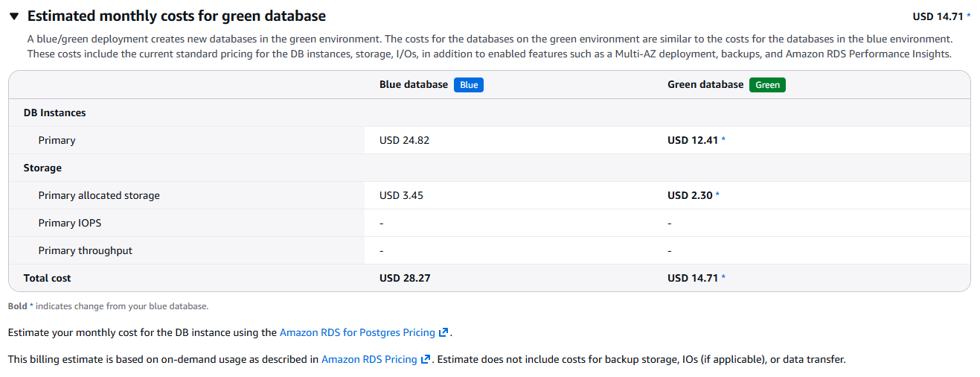Click asterisk beside green storage USD 2.30

(717, 195)
